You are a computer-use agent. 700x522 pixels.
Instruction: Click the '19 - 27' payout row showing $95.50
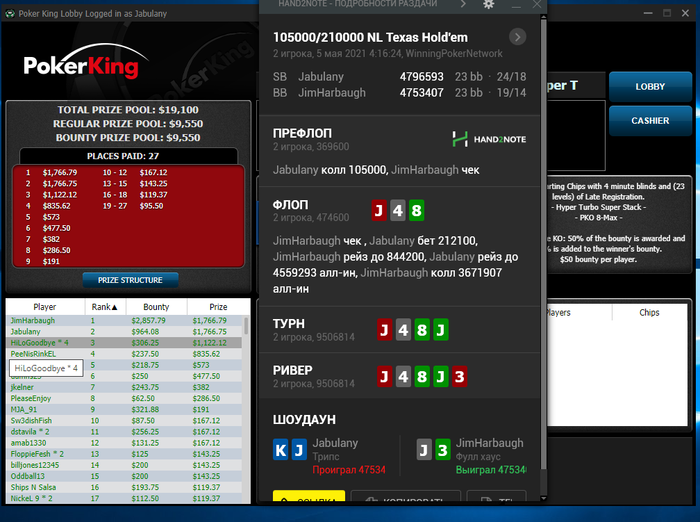(x=133, y=206)
